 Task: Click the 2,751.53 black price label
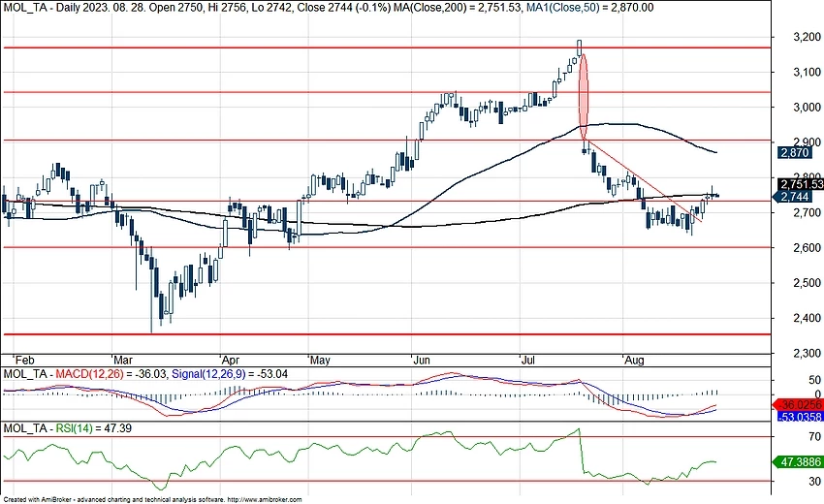tap(801, 184)
